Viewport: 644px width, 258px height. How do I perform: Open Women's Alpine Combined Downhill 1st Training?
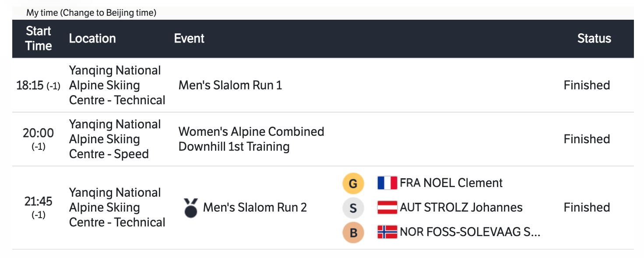(x=251, y=139)
